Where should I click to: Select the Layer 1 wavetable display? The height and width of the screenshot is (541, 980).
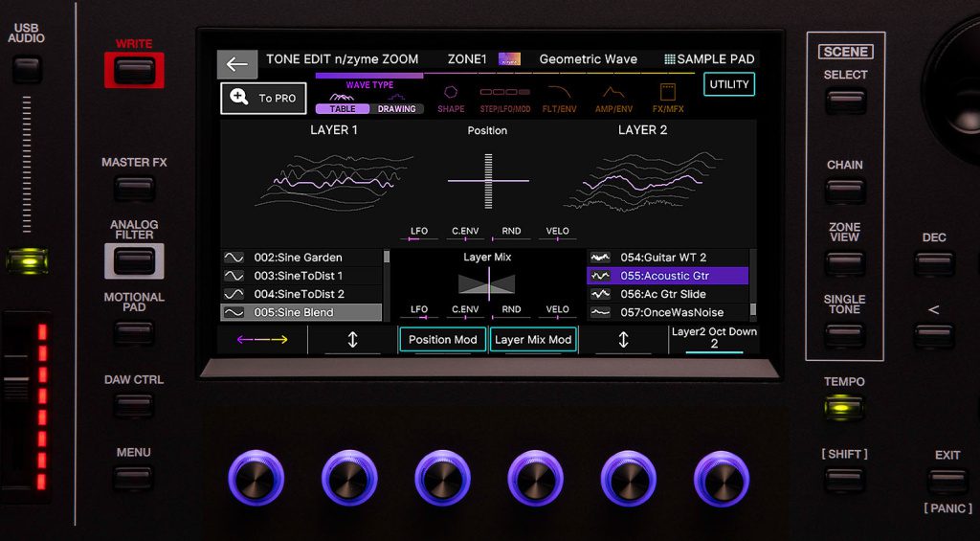coord(334,181)
